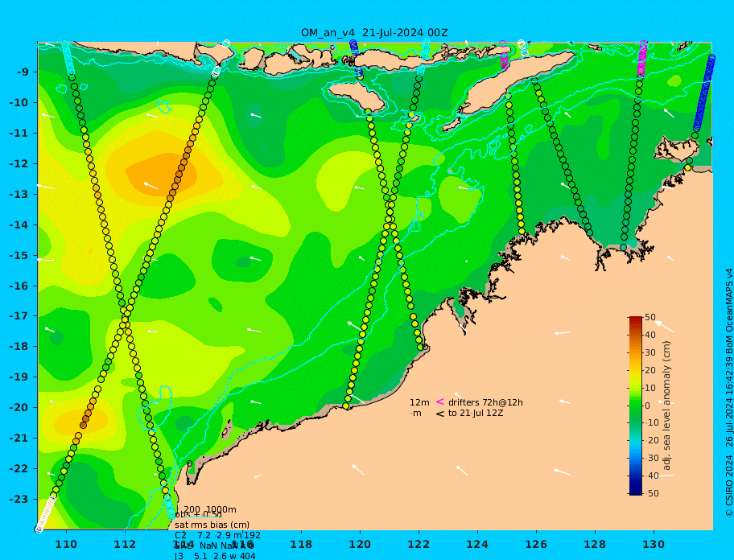Click the dark orange altimeter marker near 20.5S
The height and width of the screenshot is (560, 734).
click(x=84, y=425)
